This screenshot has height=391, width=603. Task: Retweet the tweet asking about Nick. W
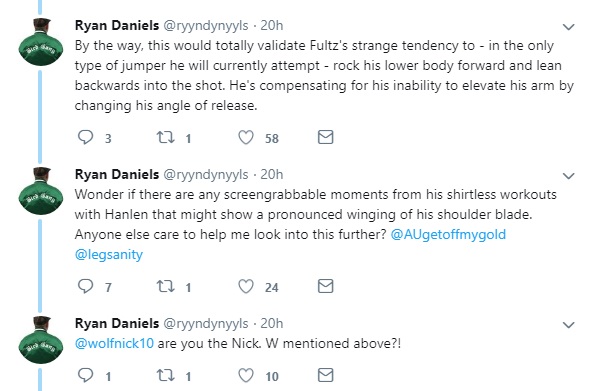(x=166, y=375)
